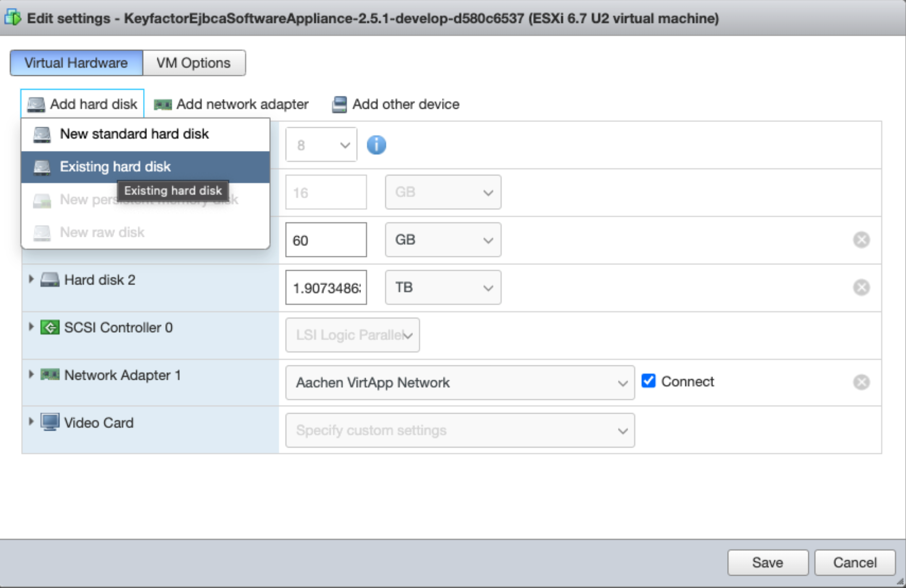The image size is (906, 588).
Task: Open the Aachen VirtApp Network dropdown
Action: point(460,383)
